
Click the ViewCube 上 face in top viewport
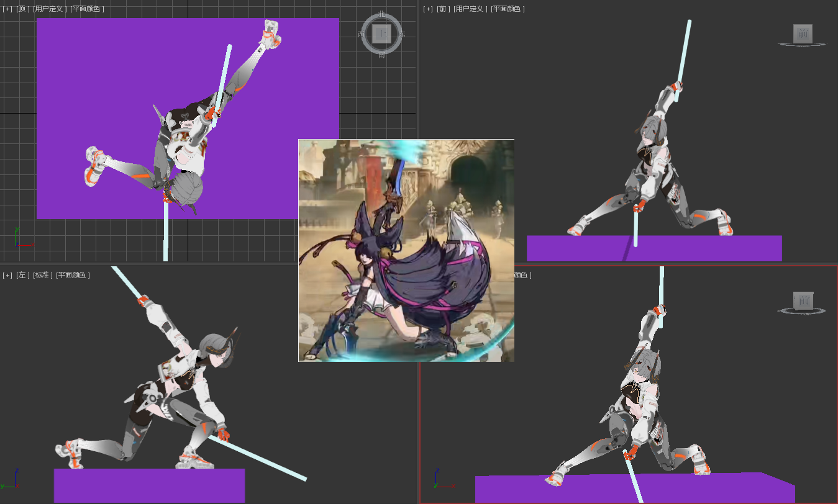pyautogui.click(x=381, y=34)
